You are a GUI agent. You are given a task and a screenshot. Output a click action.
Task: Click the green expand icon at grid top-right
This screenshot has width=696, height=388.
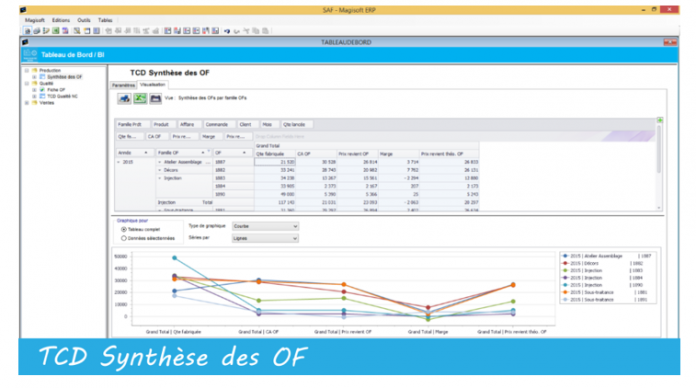(x=660, y=120)
